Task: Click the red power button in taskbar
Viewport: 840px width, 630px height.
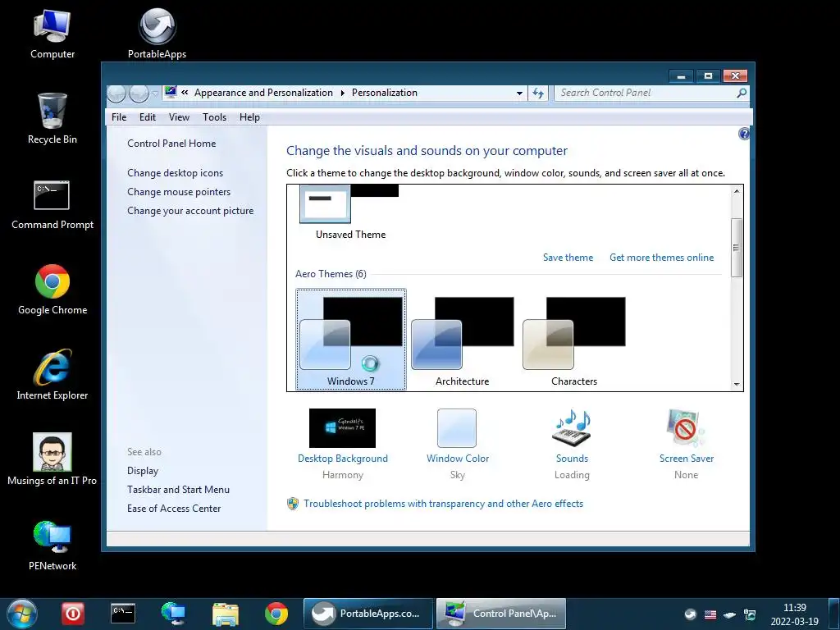Action: 73,614
